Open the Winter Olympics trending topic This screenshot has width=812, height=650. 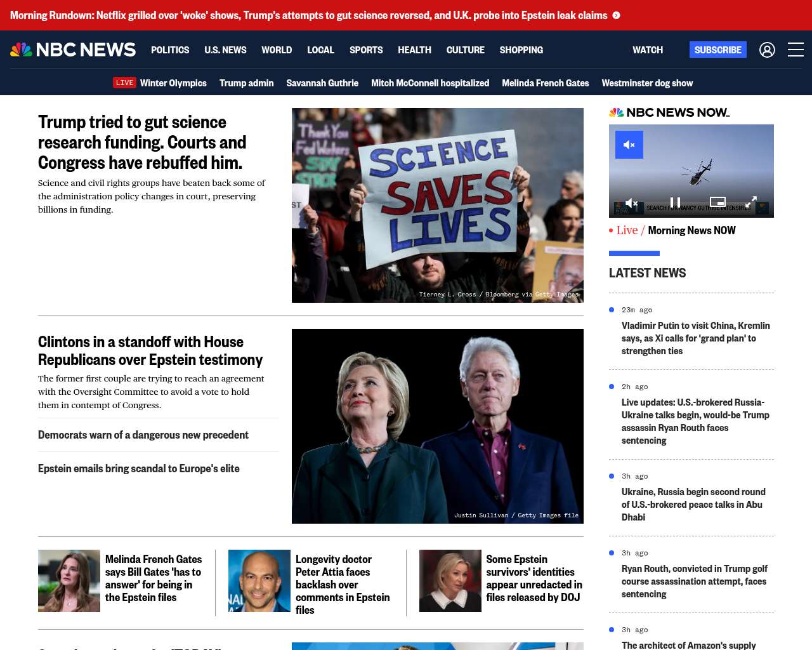pyautogui.click(x=173, y=83)
